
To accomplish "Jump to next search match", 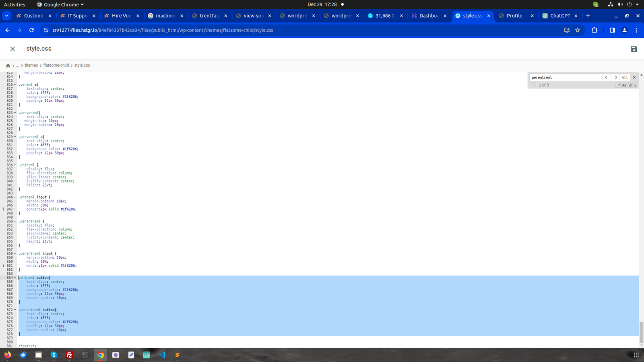I will (615, 78).
